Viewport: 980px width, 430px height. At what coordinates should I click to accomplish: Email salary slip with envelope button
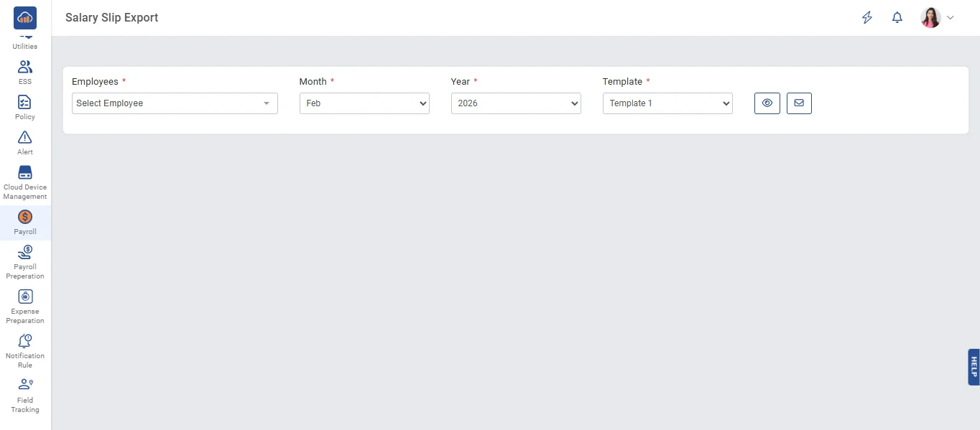coord(799,103)
